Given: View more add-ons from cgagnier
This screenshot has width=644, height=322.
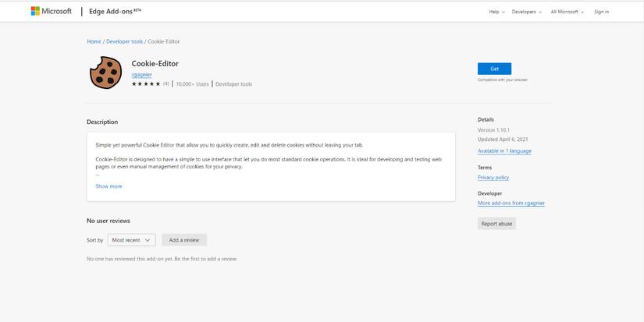Looking at the screenshot, I should pos(511,203).
